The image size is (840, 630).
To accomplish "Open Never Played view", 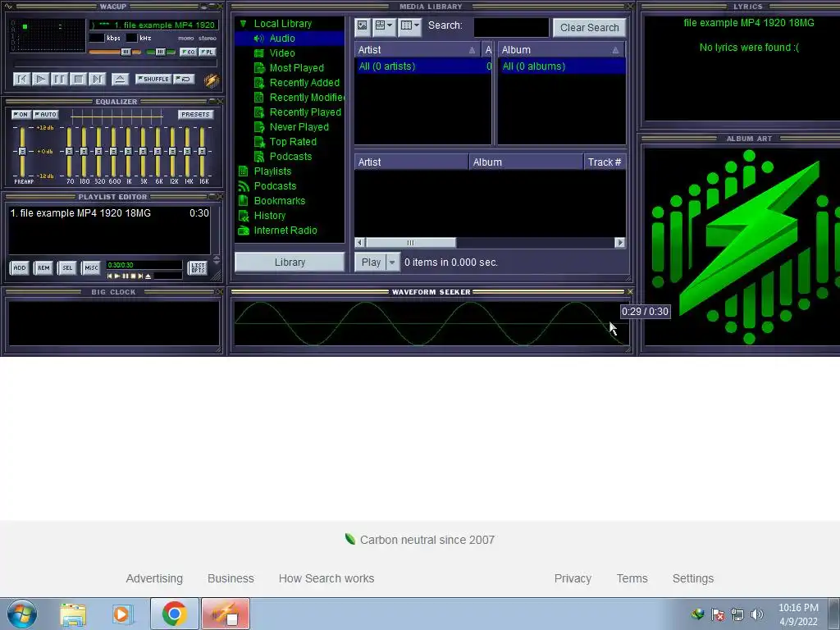I will click(x=299, y=127).
